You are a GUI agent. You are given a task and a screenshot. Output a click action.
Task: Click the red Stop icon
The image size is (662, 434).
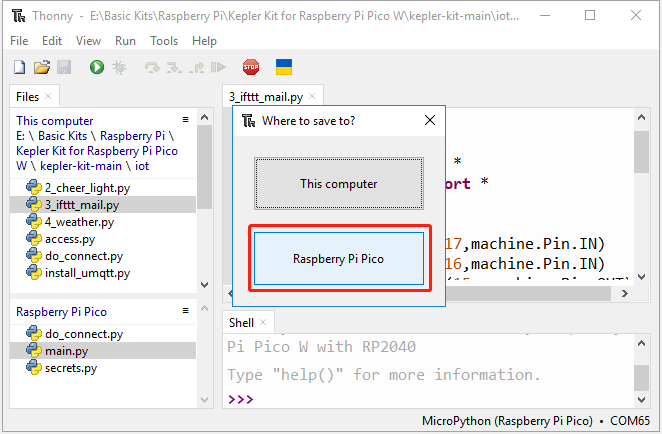(x=251, y=67)
